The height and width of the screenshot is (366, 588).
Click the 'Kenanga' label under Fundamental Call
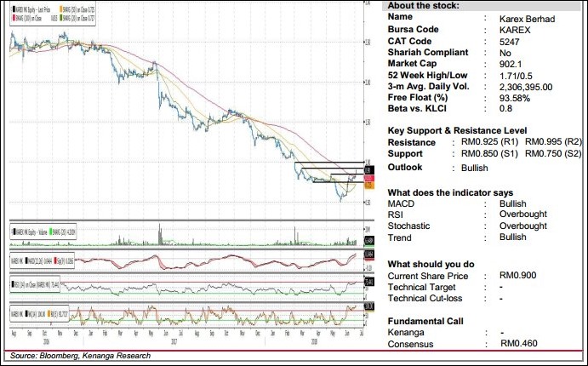pyautogui.click(x=406, y=333)
